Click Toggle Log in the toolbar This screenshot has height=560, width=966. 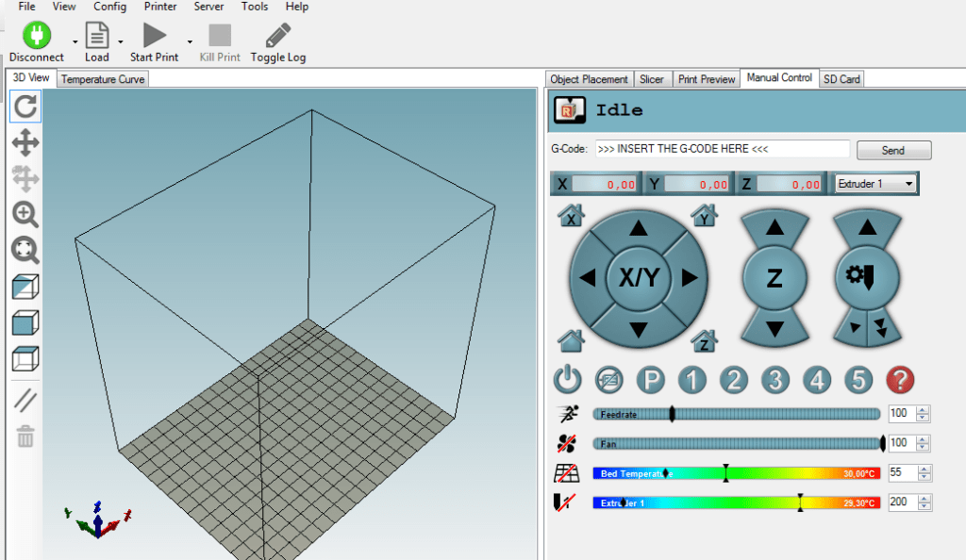point(277,41)
